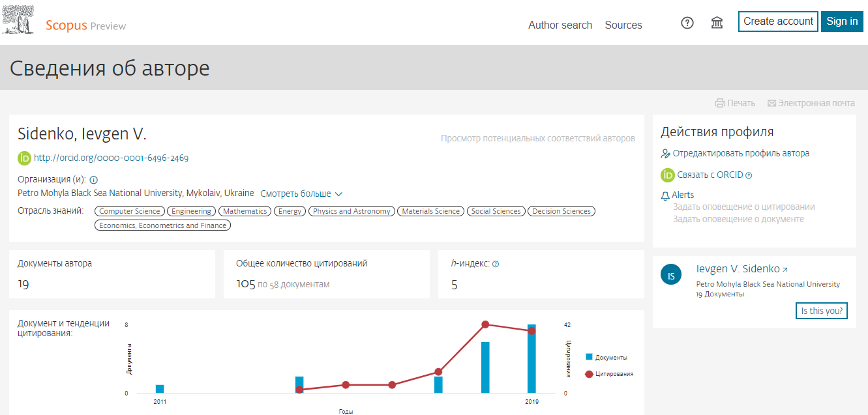Click the h-индекс help icon

pos(496,265)
